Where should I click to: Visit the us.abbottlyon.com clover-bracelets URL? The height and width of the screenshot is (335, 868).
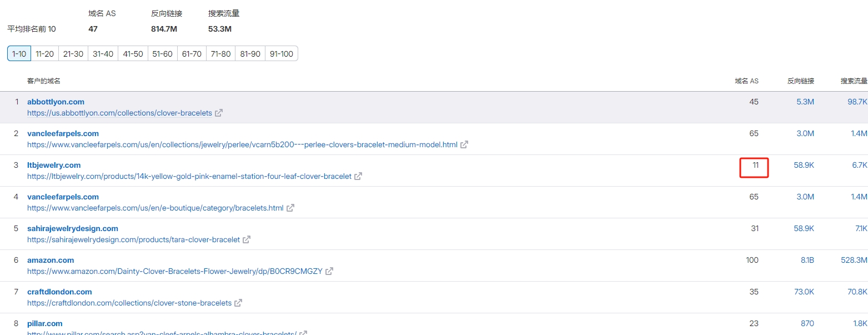[x=119, y=113]
